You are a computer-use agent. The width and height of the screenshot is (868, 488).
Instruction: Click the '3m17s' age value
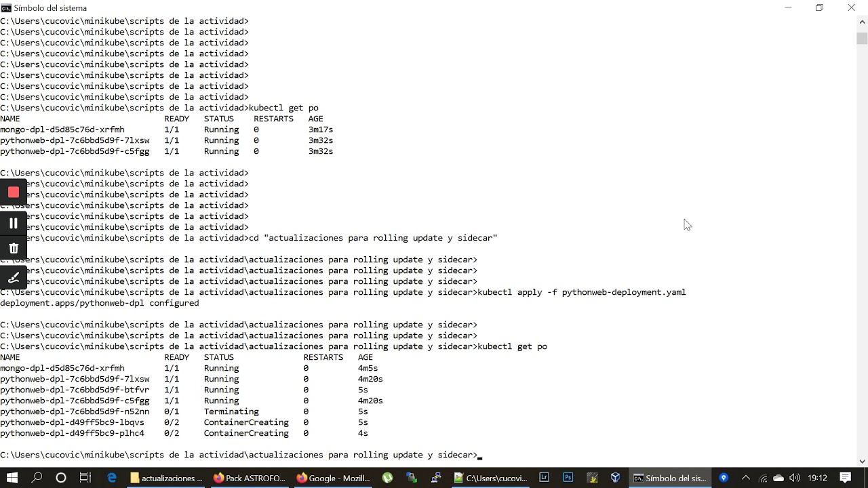coord(321,129)
